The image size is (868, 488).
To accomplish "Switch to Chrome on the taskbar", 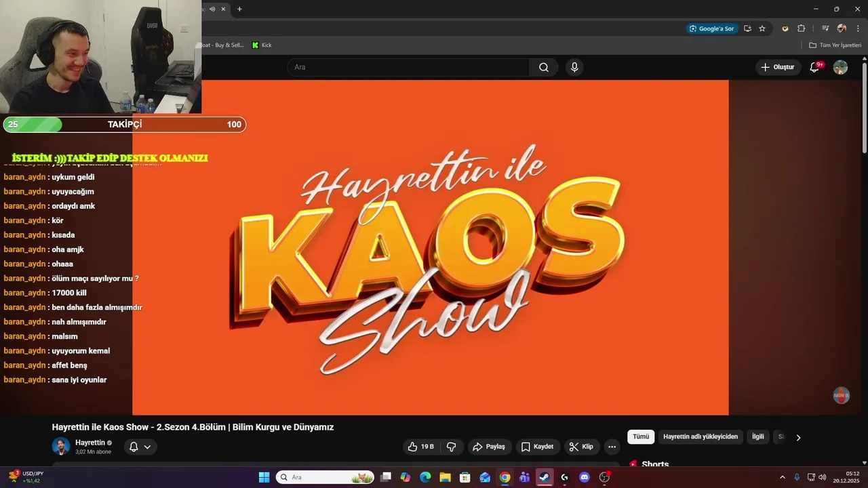I will click(x=505, y=477).
